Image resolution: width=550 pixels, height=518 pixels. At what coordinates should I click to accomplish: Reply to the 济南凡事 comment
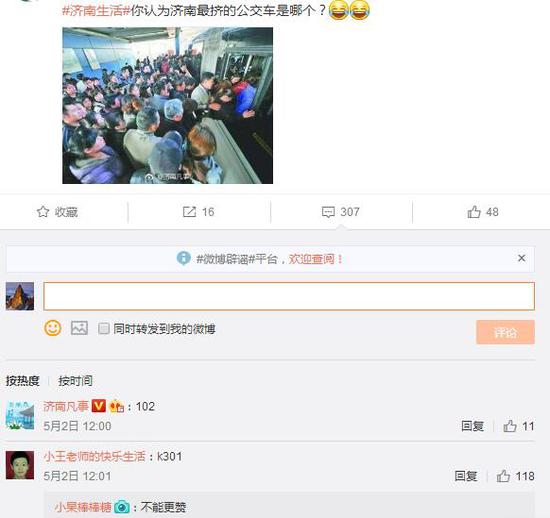coord(472,426)
